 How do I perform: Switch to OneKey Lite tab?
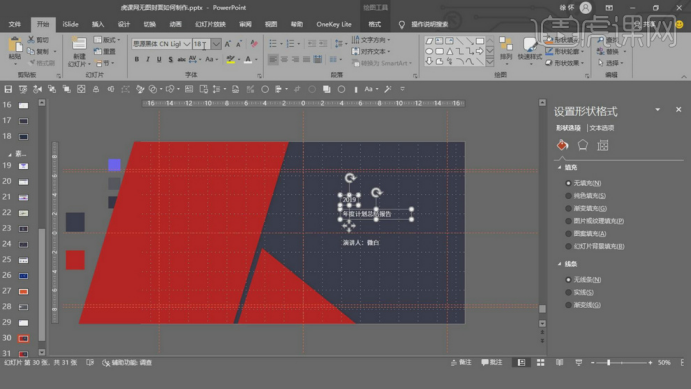pos(334,24)
